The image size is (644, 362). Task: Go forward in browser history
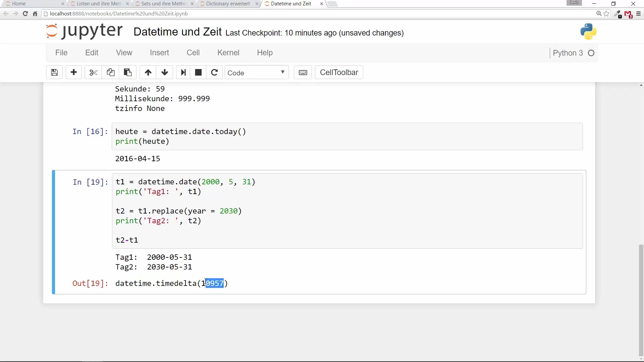[15, 14]
